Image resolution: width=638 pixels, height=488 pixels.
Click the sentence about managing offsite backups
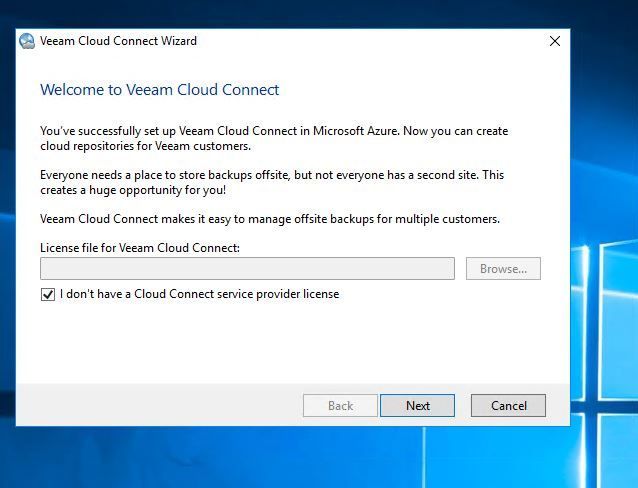(270, 219)
